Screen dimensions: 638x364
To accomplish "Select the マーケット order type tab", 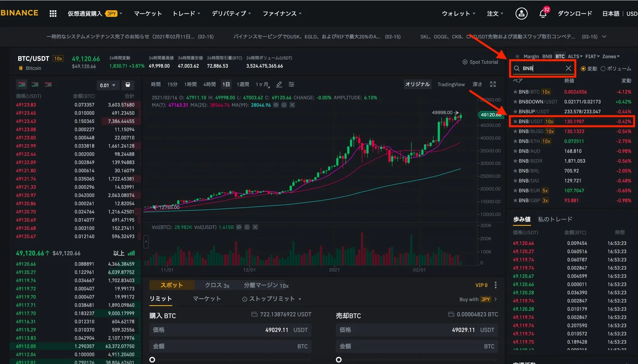I will [207, 299].
